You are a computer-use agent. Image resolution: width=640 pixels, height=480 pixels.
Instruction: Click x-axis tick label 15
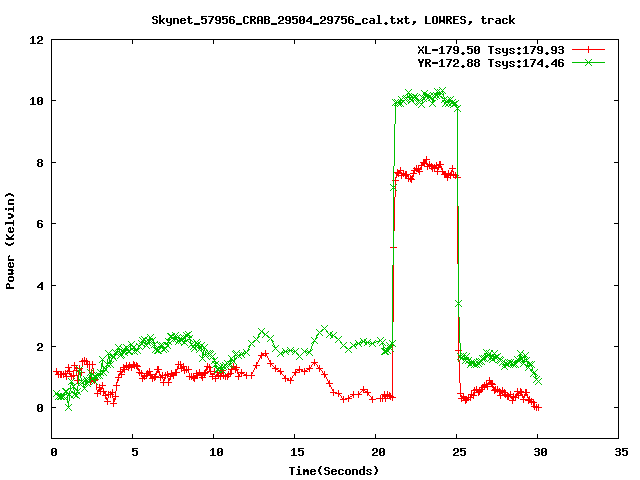click(x=297, y=452)
